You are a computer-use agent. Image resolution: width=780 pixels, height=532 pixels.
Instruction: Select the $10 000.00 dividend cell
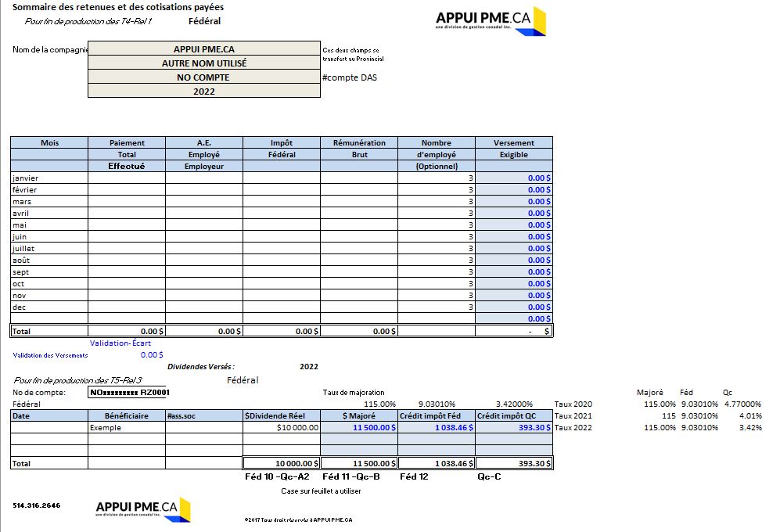click(x=282, y=427)
